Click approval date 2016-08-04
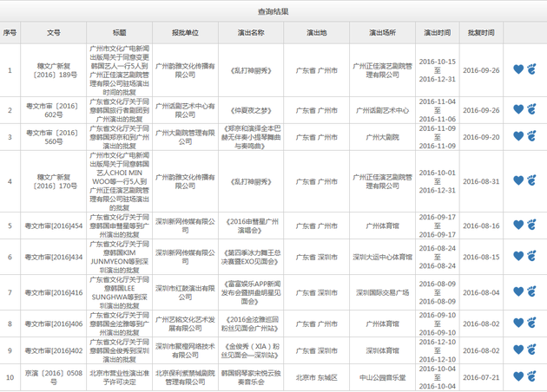The height and width of the screenshot is (392, 547). pos(481,292)
